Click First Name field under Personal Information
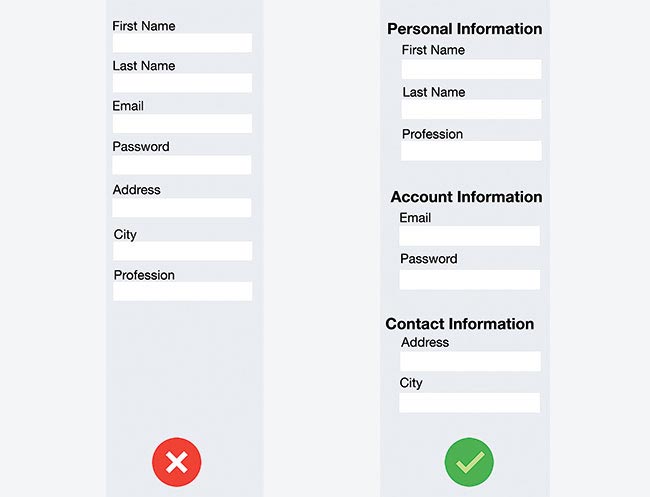The image size is (650, 497). click(471, 69)
